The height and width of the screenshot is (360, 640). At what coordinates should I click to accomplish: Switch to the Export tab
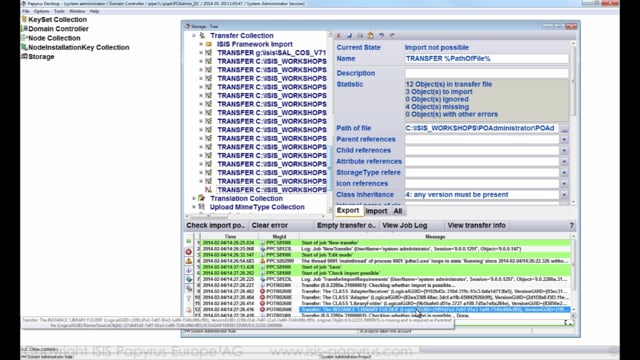[348, 211]
